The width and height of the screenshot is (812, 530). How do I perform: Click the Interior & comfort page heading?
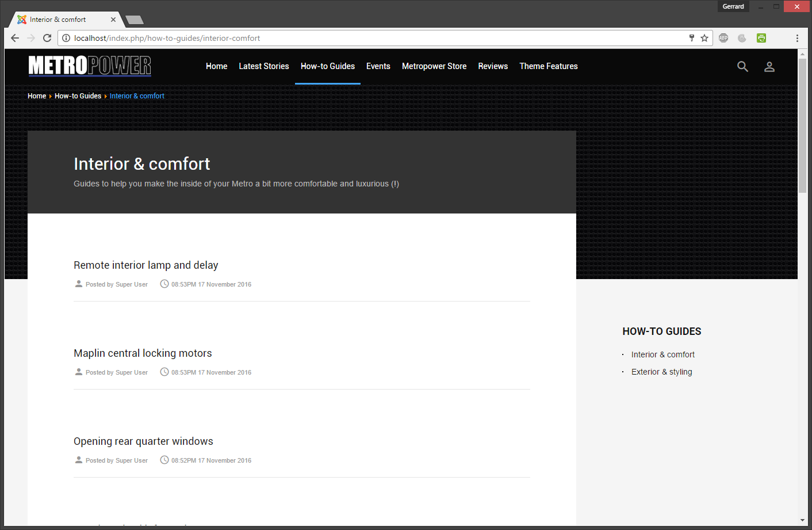[x=142, y=164]
